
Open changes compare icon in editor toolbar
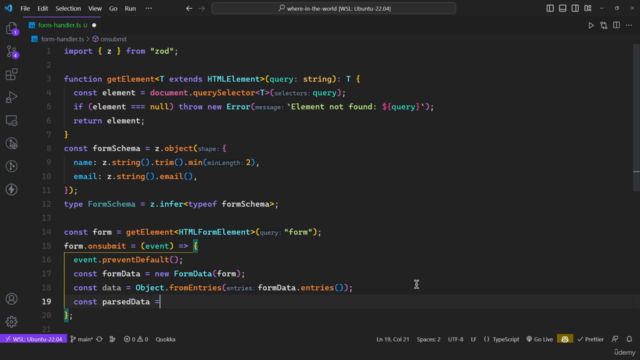click(604, 25)
